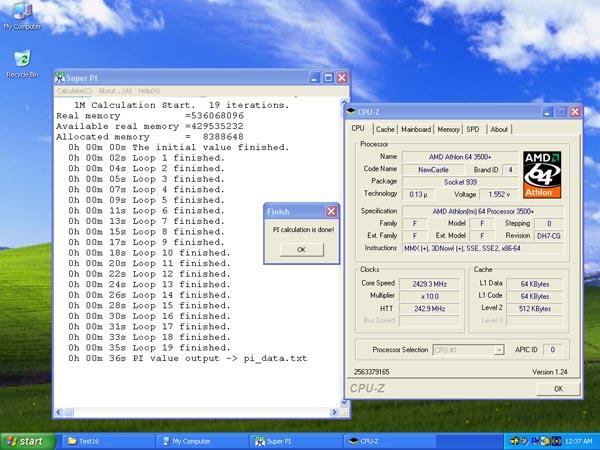Click line 'PI value output -> pi_data.txt'
Image resolution: width=600 pixels, height=450 pixels.
click(188, 359)
